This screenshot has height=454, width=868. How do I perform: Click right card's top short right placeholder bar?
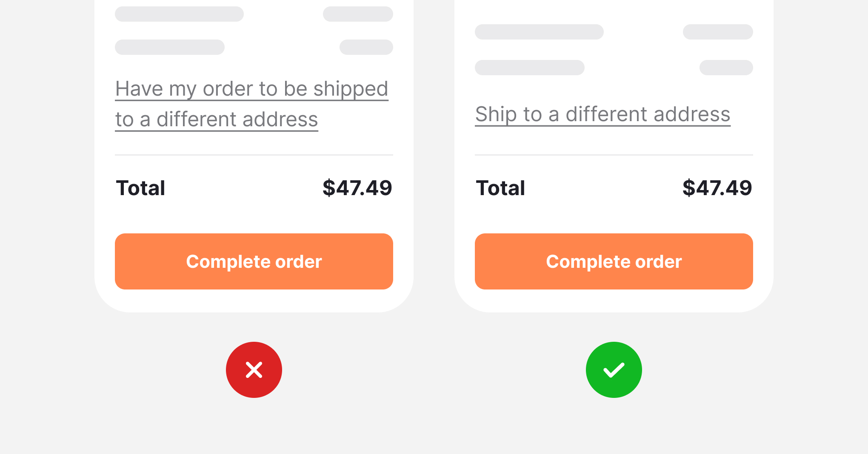[x=718, y=32]
